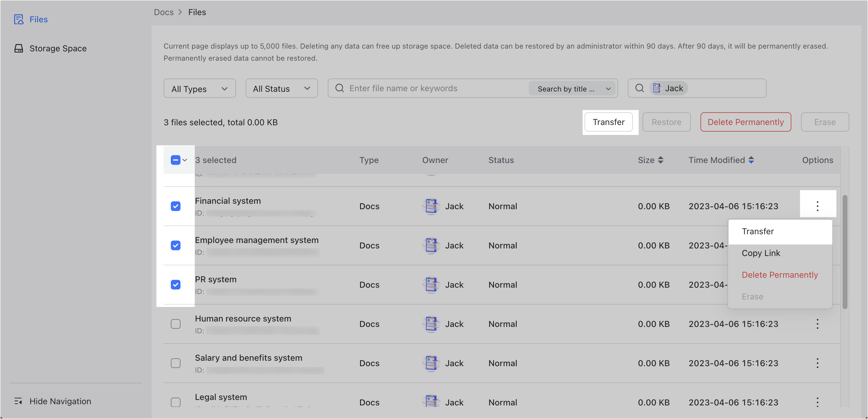Click Jack's avatar in Financial system row
The width and height of the screenshot is (868, 419).
click(x=431, y=206)
